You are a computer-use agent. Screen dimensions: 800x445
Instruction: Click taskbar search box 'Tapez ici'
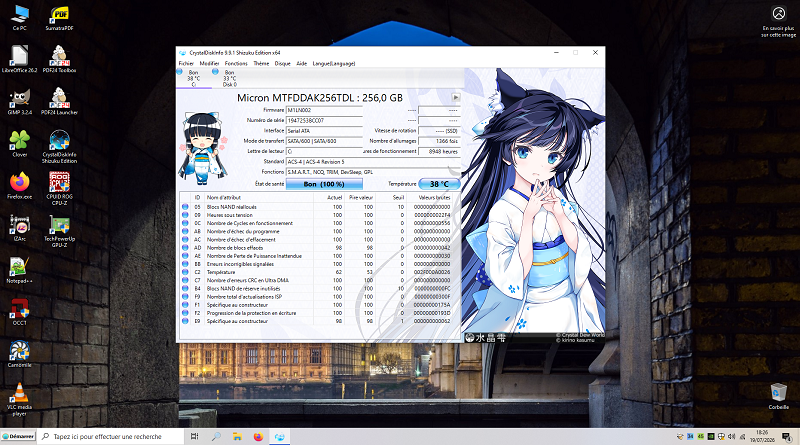point(111,436)
